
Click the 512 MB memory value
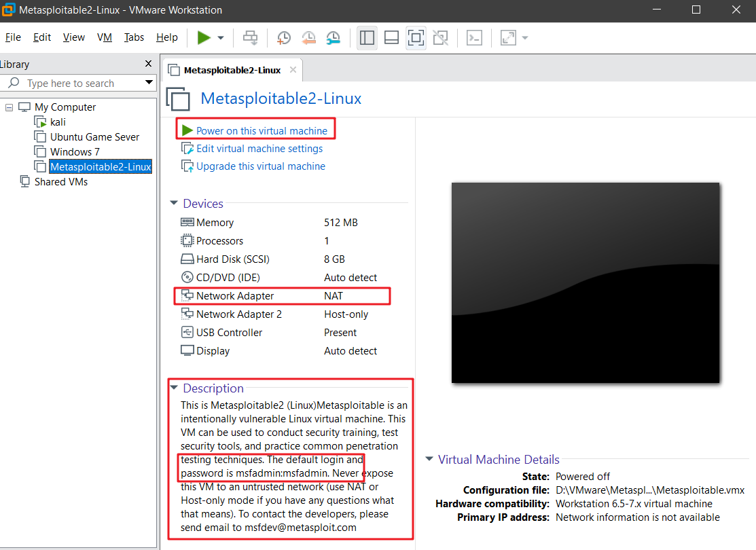pyautogui.click(x=341, y=223)
